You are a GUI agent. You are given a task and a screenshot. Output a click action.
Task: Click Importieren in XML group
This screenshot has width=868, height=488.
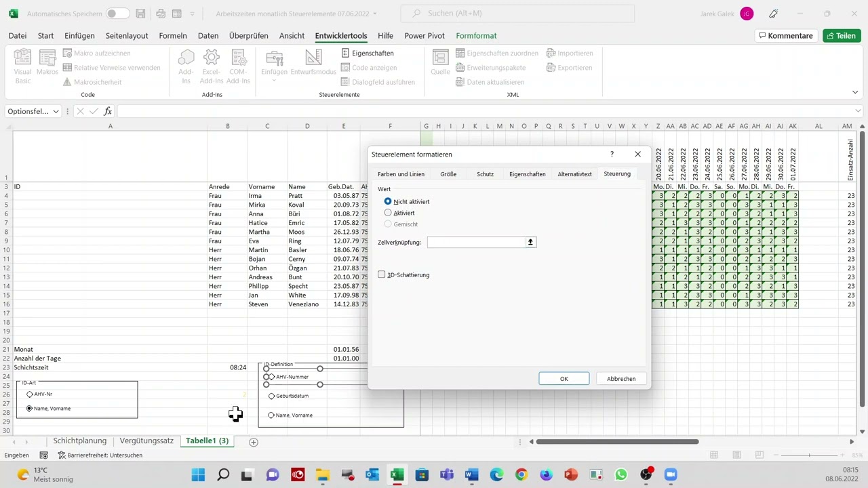pyautogui.click(x=570, y=53)
